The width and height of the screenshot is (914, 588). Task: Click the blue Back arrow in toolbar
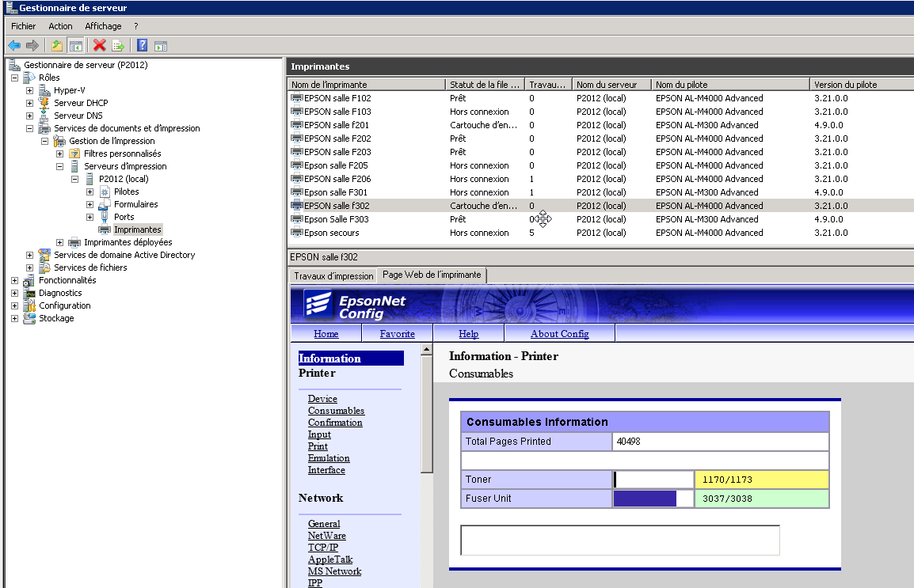(x=14, y=46)
